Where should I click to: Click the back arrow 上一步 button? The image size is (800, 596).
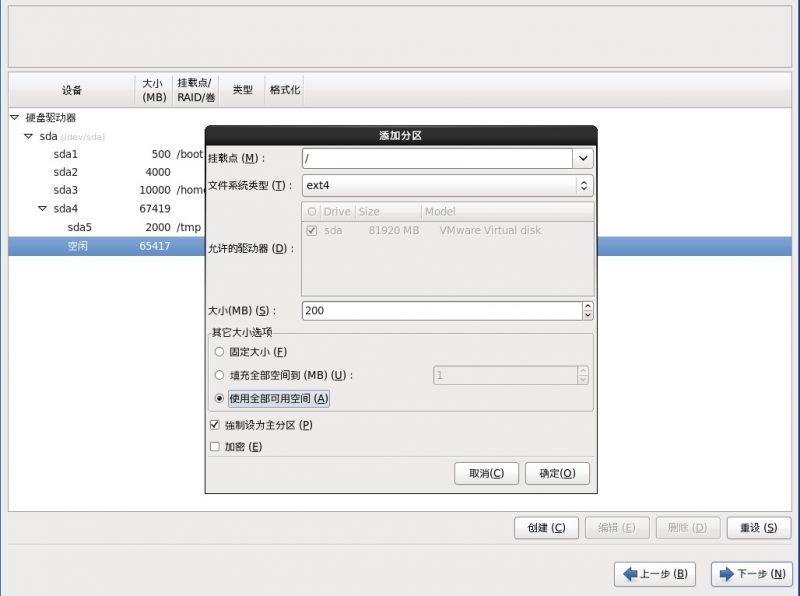tap(653, 574)
